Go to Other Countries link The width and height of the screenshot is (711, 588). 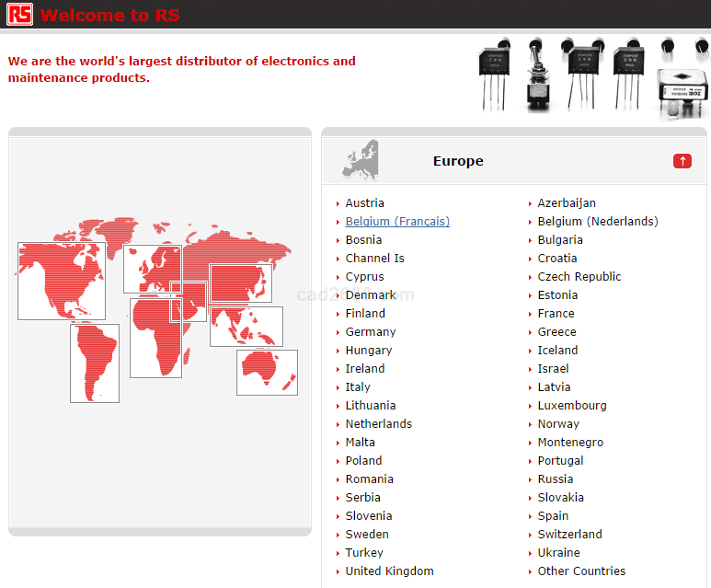[581, 571]
